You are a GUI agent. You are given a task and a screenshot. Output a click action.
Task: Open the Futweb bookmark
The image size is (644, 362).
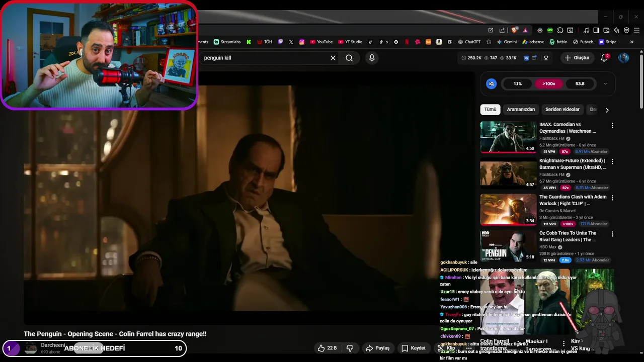click(x=583, y=42)
